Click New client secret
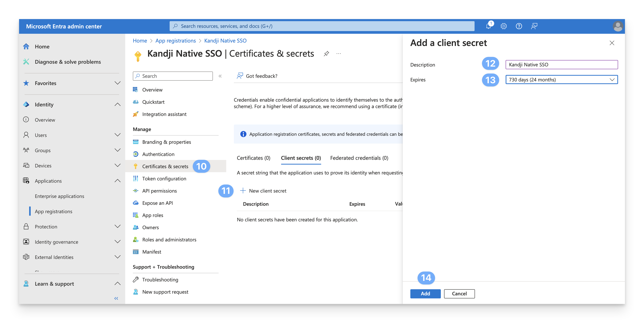Viewport: 644px width, 323px height. click(x=263, y=191)
